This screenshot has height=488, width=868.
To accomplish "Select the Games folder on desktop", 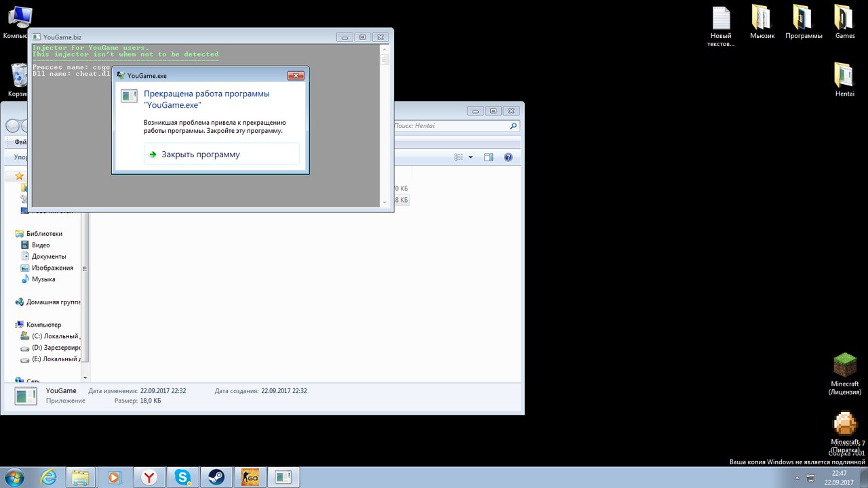I will (x=845, y=22).
